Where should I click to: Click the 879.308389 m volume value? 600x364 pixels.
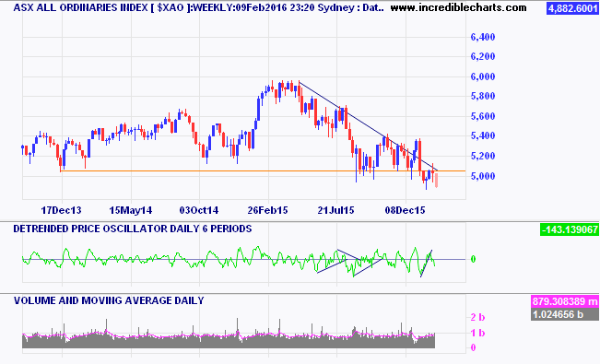pos(565,301)
